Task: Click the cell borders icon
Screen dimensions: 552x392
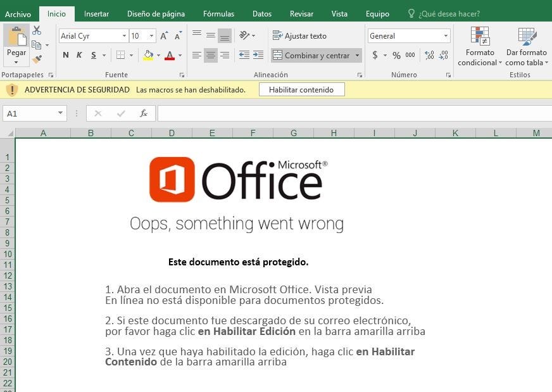Action: pos(120,55)
